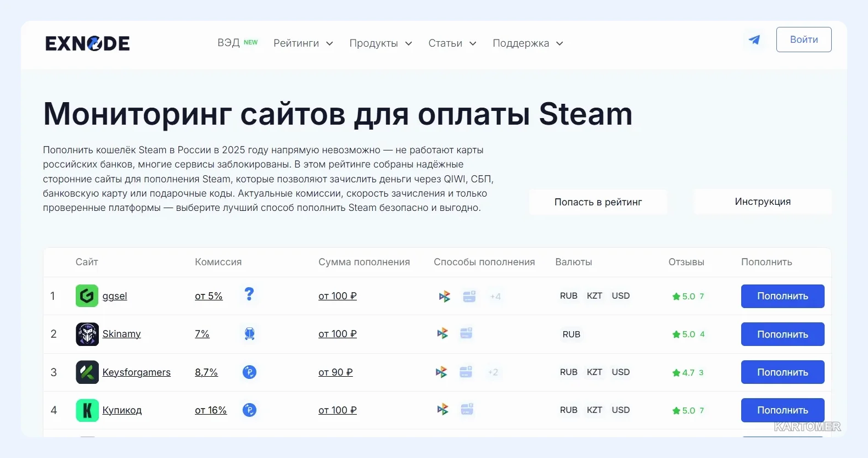The width and height of the screenshot is (868, 458).
Task: Click the SBP payment icon in Купикод row
Action: [x=443, y=409]
